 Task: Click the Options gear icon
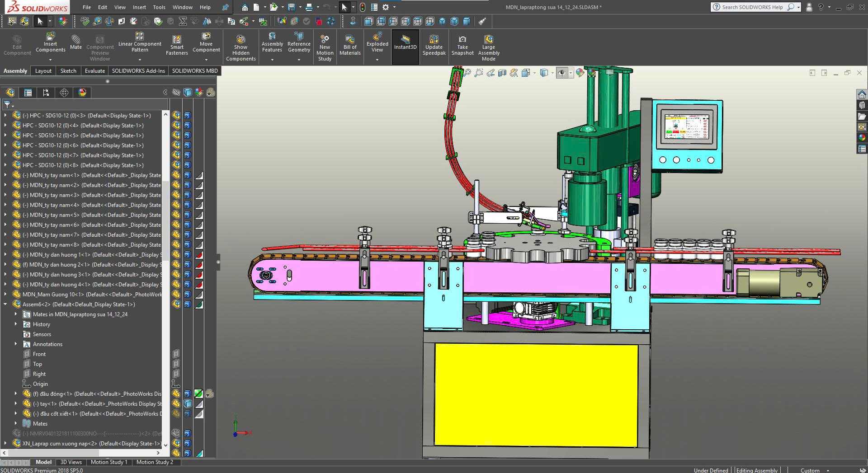386,7
